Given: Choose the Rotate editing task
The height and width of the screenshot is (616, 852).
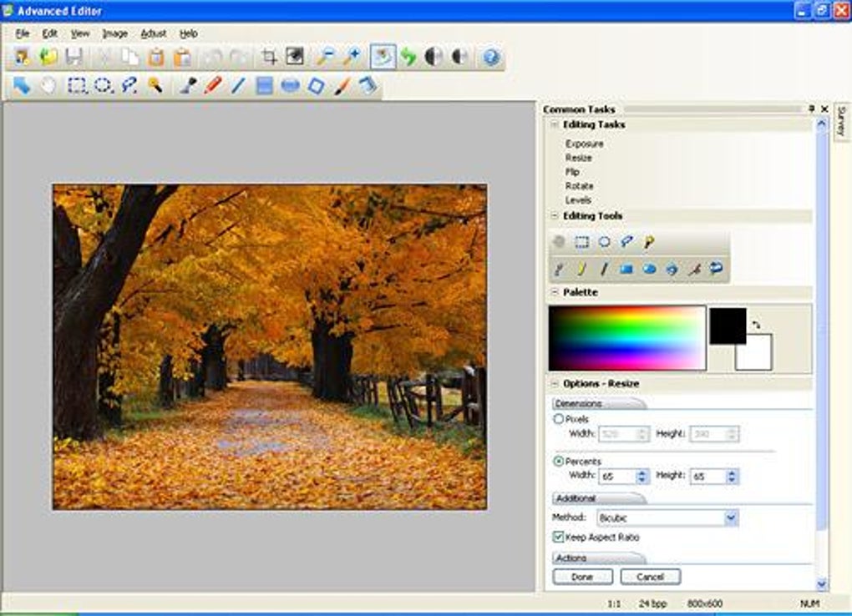Looking at the screenshot, I should (x=579, y=186).
